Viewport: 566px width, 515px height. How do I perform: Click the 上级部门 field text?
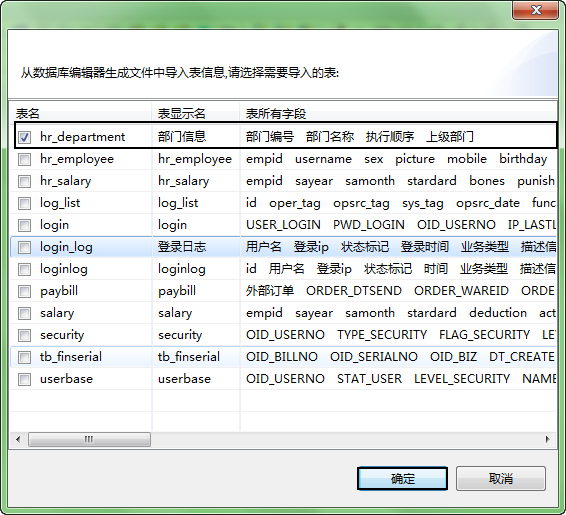[x=450, y=137]
